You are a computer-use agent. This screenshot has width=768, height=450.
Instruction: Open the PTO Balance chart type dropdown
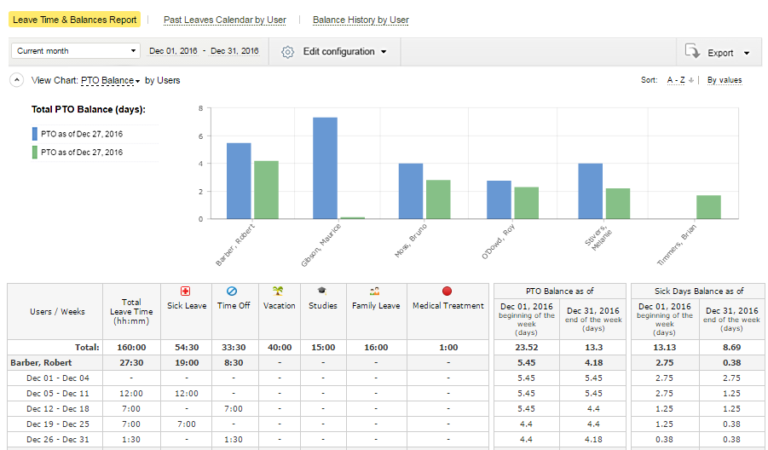point(110,80)
